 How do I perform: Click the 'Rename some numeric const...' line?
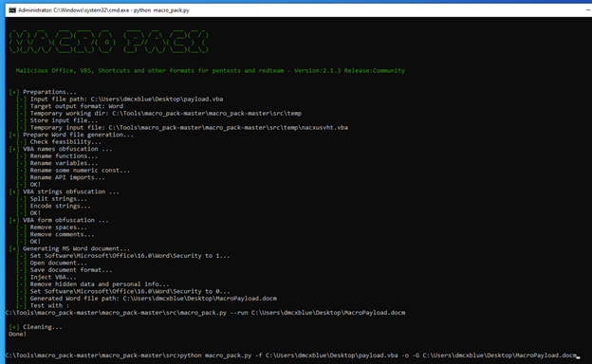pos(73,171)
